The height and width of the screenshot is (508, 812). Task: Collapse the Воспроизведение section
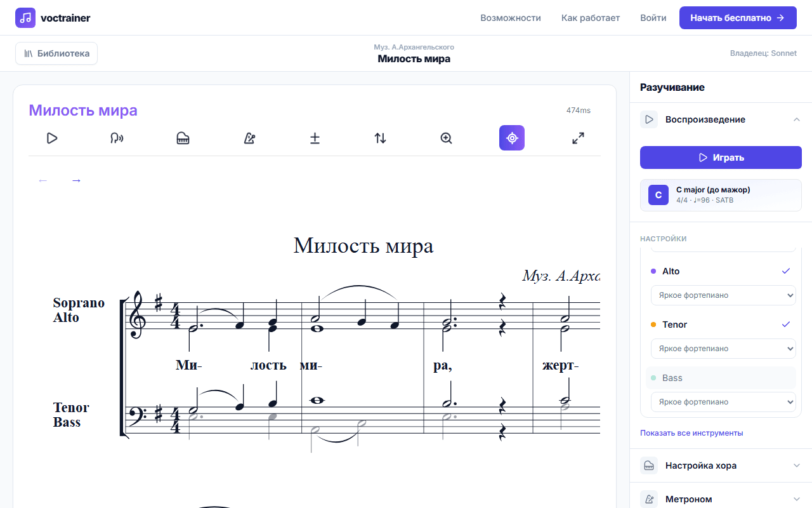(721, 119)
